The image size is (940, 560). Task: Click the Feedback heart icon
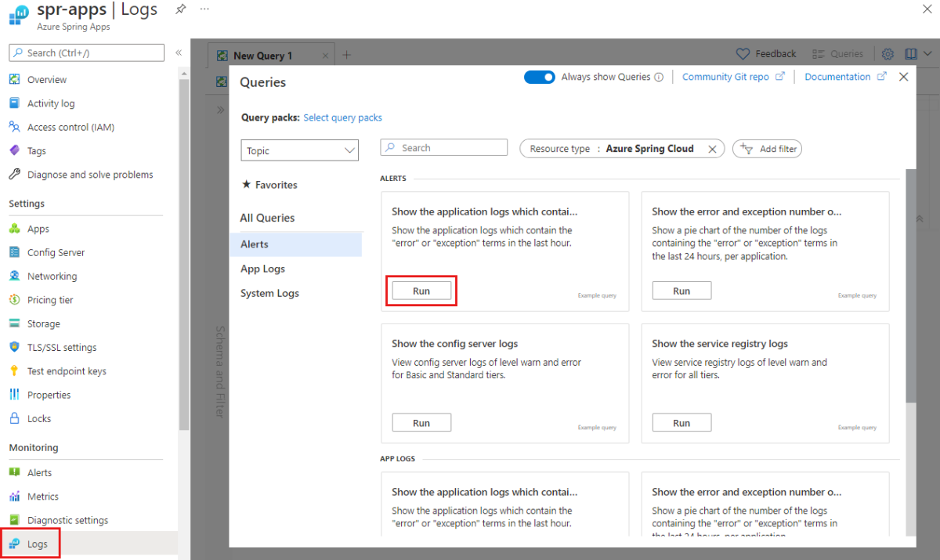(x=743, y=54)
